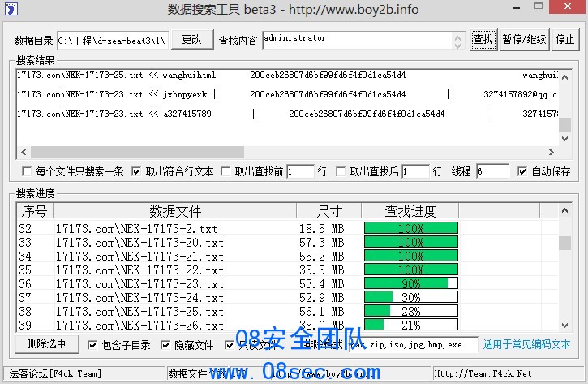Image resolution: width=588 pixels, height=384 pixels.
Task: Focus the 查找内容 field containing administrator
Action: coord(358,40)
